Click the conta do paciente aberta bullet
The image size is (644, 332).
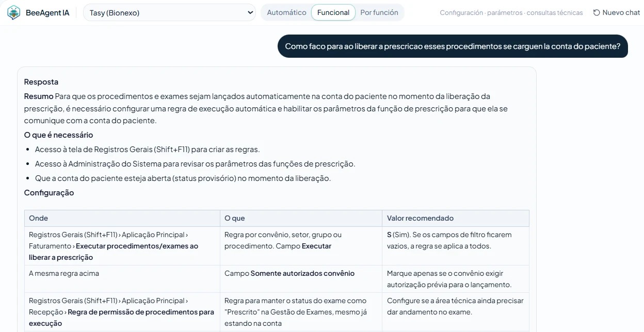pyautogui.click(x=183, y=178)
